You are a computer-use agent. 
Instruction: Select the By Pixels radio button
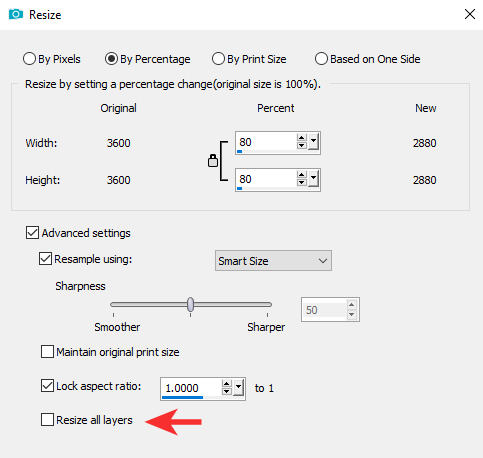click(29, 59)
